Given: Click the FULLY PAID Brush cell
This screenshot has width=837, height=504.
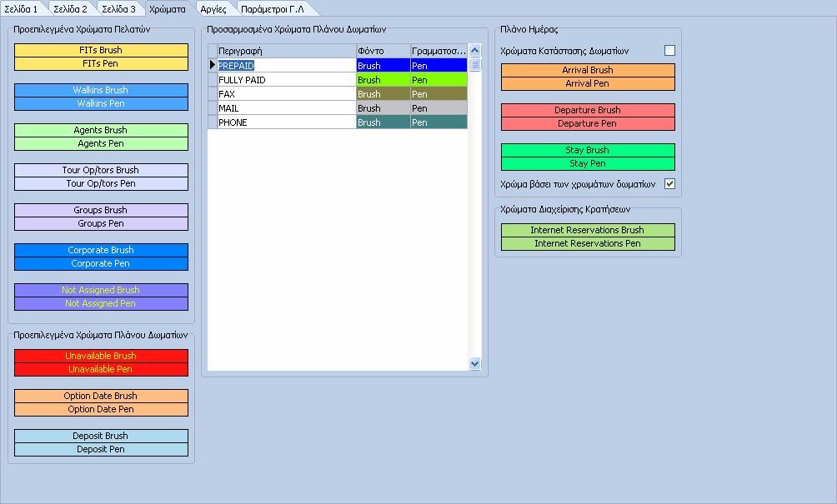Looking at the screenshot, I should point(383,80).
